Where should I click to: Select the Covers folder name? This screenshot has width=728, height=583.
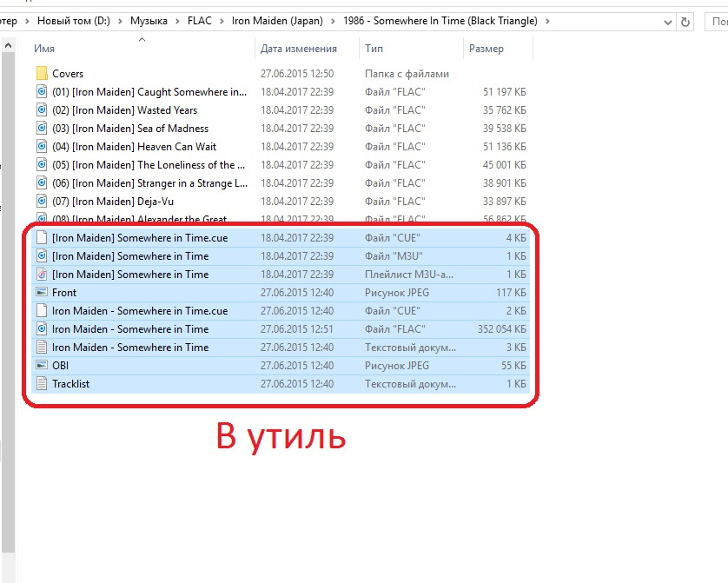click(x=68, y=74)
